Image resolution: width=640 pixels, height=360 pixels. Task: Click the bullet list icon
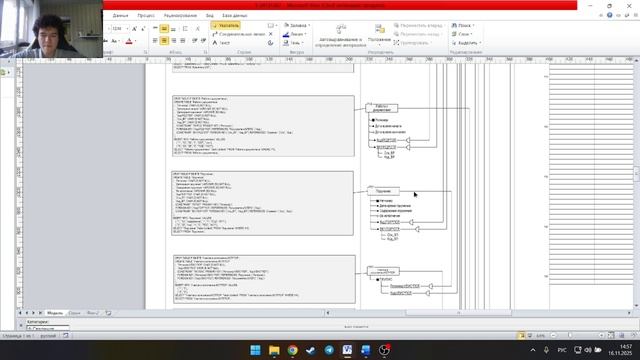(x=185, y=29)
